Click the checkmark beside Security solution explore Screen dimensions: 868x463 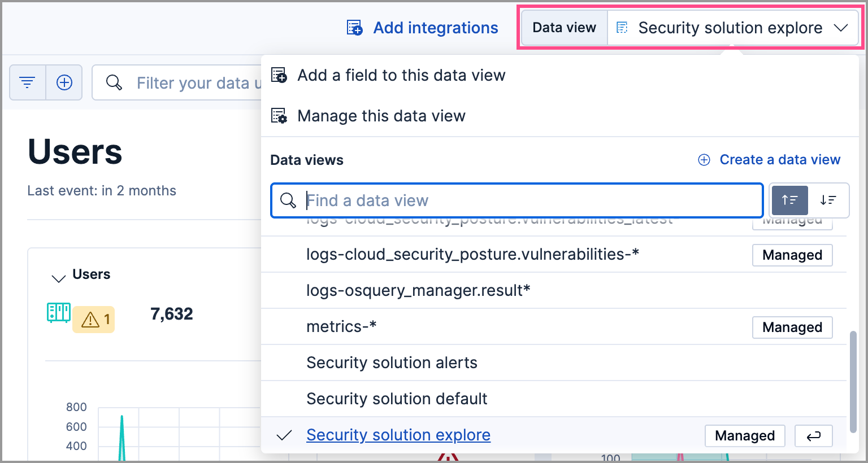[285, 435]
